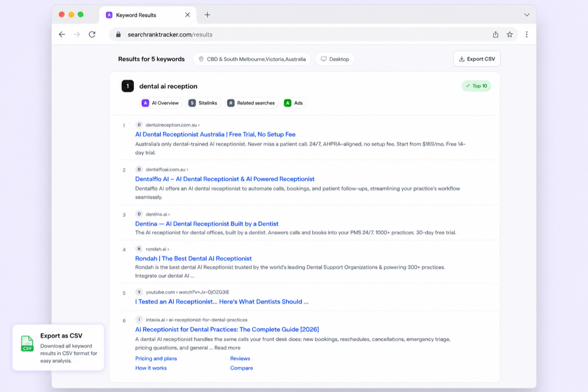Open Dentina AI Dental Receptionist link
Viewport: 588px width, 392px height.
tap(207, 224)
